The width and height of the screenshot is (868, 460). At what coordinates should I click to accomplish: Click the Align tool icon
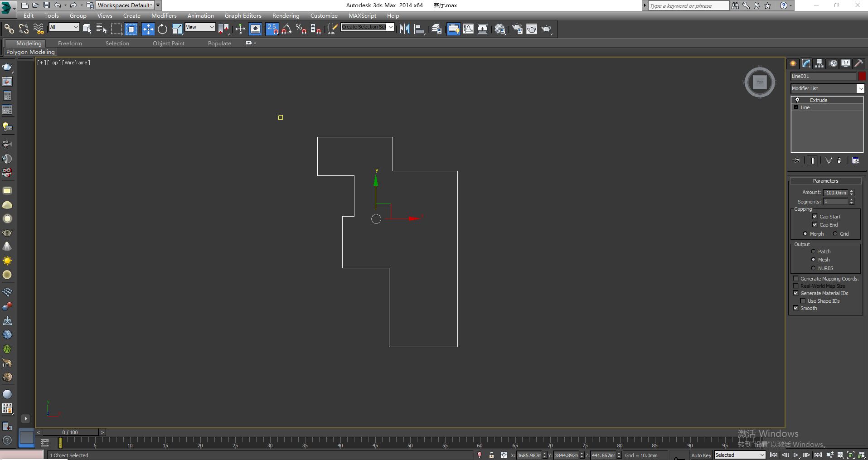(420, 29)
